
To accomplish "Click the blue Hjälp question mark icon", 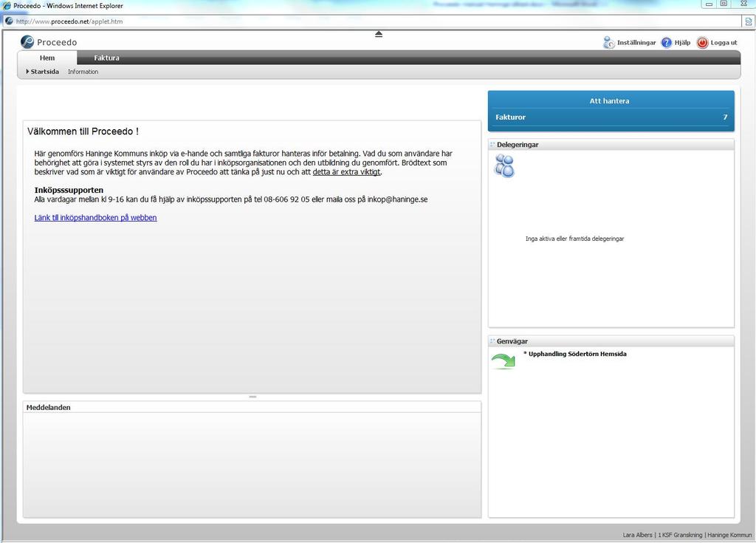I will [667, 42].
